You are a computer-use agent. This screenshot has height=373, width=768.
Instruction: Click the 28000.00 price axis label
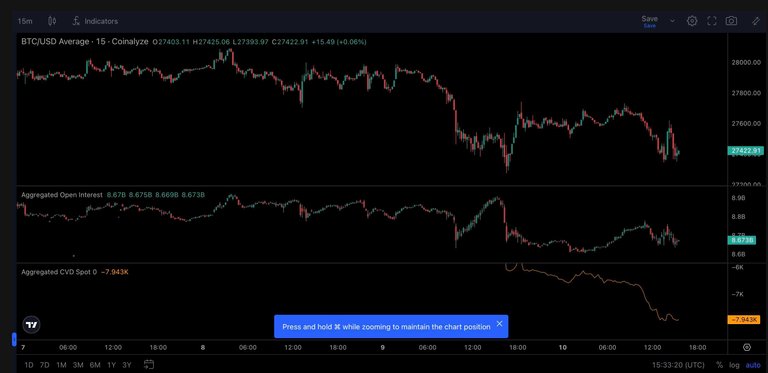click(745, 63)
